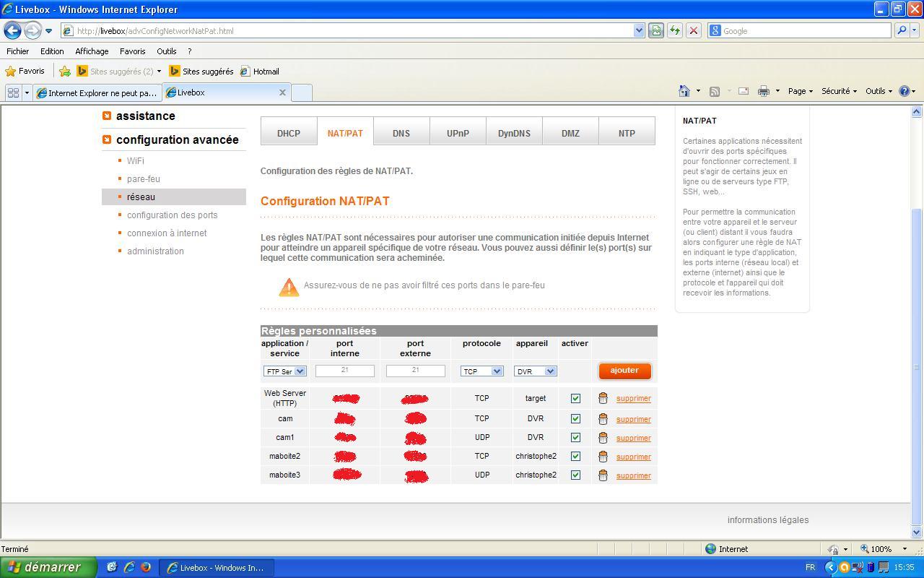Open connexion à internet sidebar link

(167, 233)
